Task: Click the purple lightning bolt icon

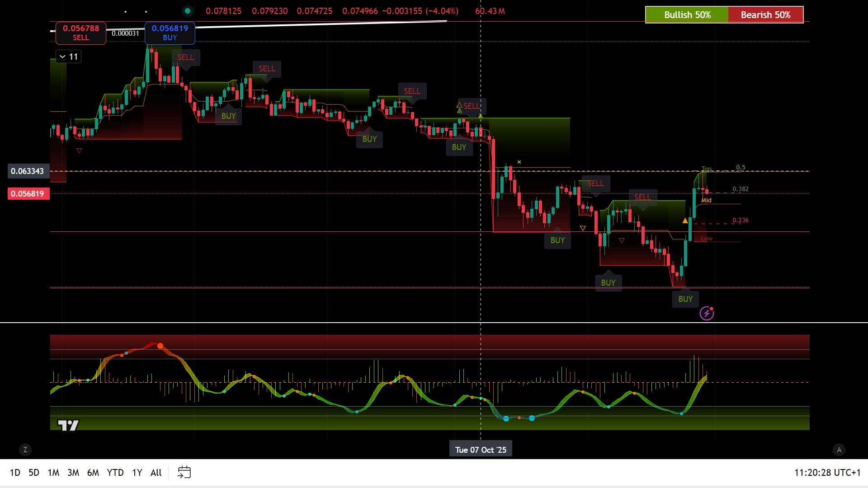Action: [x=707, y=313]
